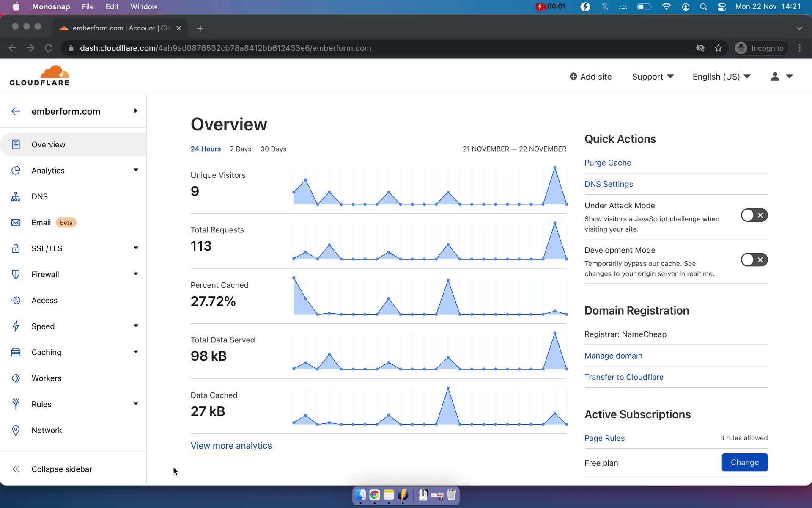Select the 24 Hours time range

point(206,149)
